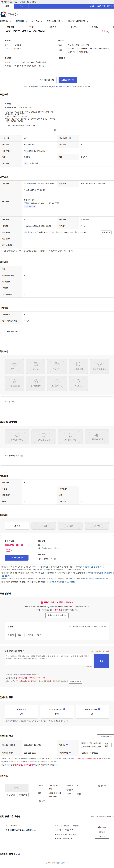Expand the 실업급여 menu
Image resolution: width=114 pixels, height=868 pixels.
click(37, 22)
